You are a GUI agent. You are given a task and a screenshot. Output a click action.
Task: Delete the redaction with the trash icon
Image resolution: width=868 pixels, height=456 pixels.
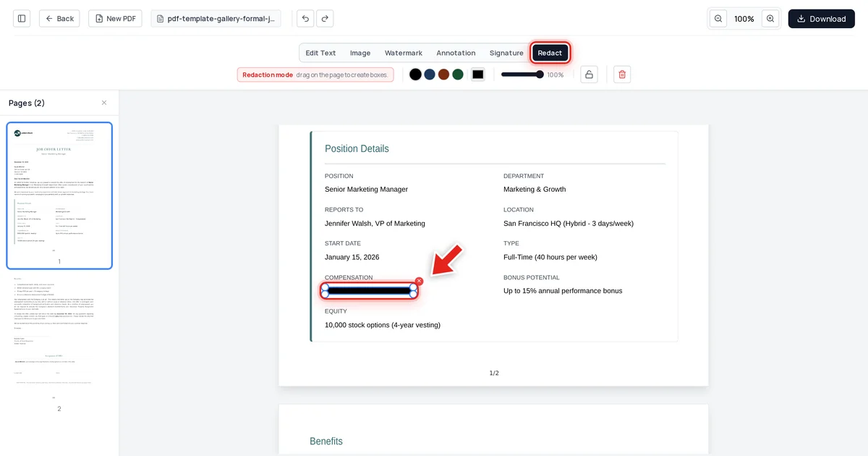coord(622,75)
